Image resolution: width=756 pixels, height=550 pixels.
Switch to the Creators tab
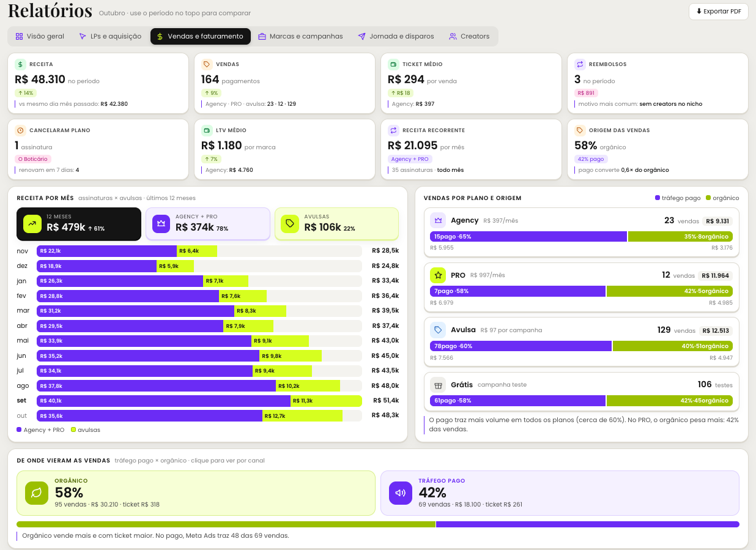coord(469,37)
